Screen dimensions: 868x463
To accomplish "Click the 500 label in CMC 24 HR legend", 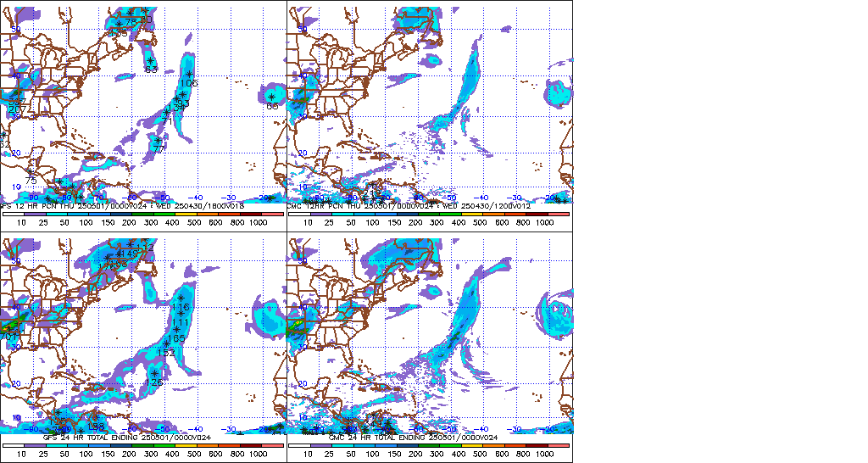I will pos(480,455).
